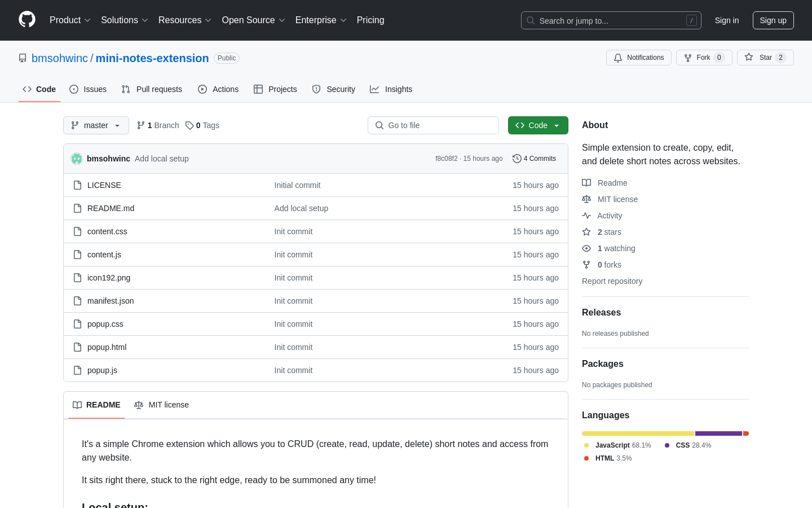The height and width of the screenshot is (508, 812).
Task: Click the branch icon beside 1 Branch
Action: [x=141, y=125]
